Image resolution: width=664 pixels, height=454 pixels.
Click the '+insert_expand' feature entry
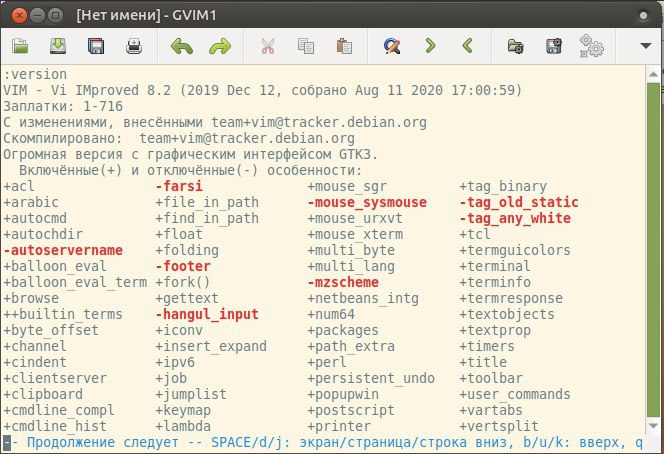click(x=211, y=346)
